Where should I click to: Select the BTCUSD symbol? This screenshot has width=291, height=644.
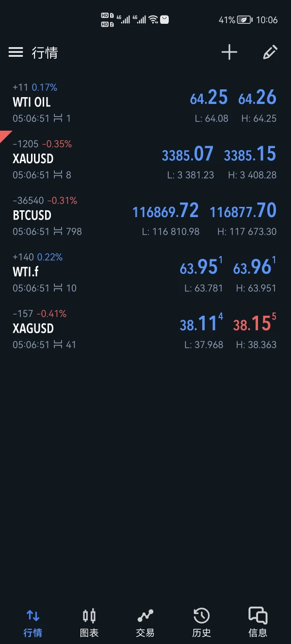32,215
